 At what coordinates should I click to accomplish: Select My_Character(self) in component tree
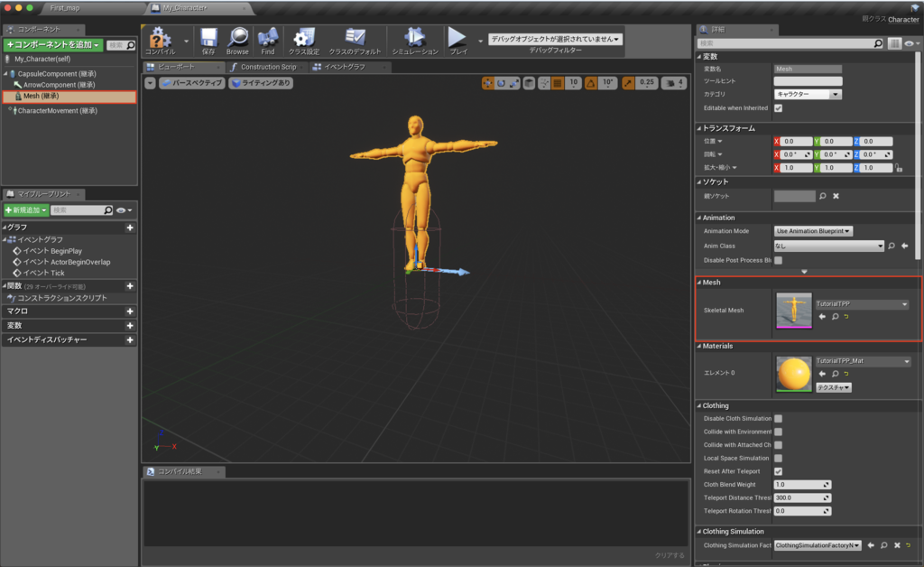(x=42, y=59)
